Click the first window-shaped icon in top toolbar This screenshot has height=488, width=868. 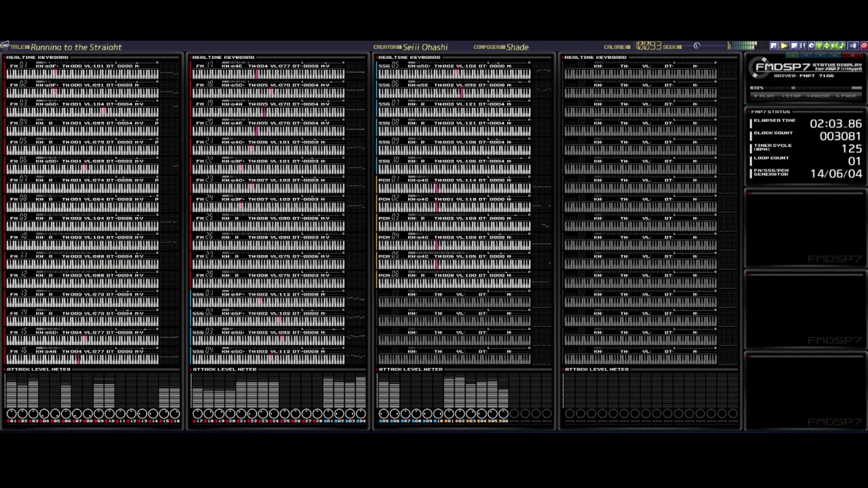pos(774,45)
